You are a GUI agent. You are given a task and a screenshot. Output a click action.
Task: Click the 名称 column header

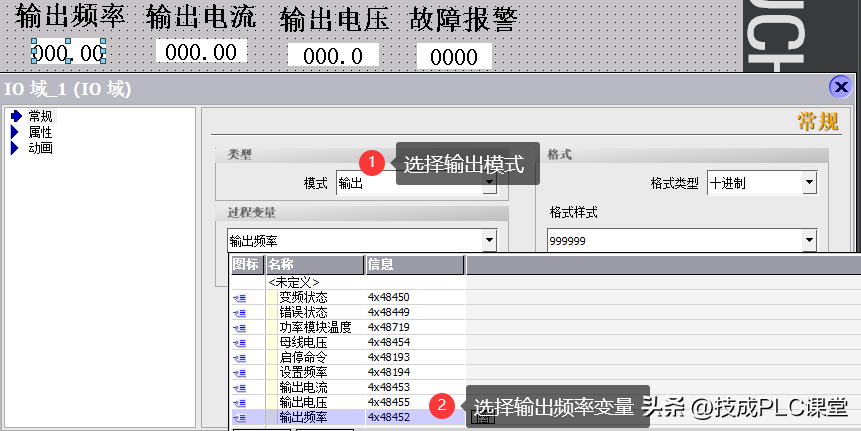(x=313, y=265)
